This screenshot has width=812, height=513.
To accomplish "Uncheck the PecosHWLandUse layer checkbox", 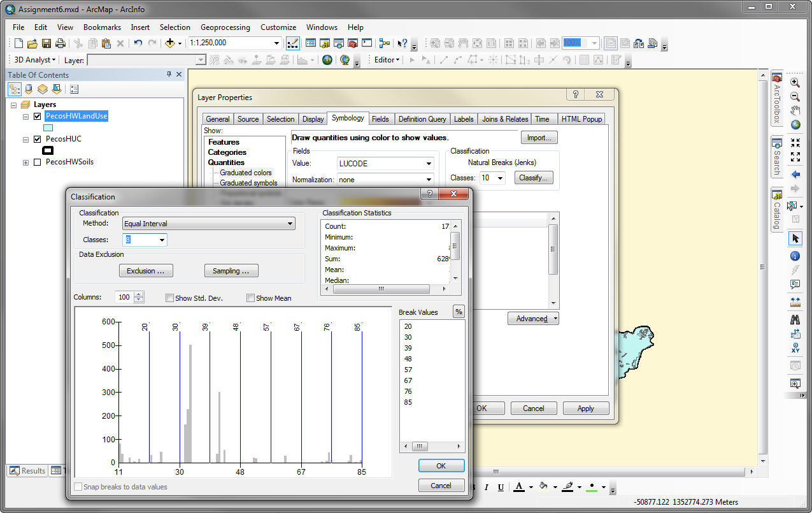I will [37, 116].
